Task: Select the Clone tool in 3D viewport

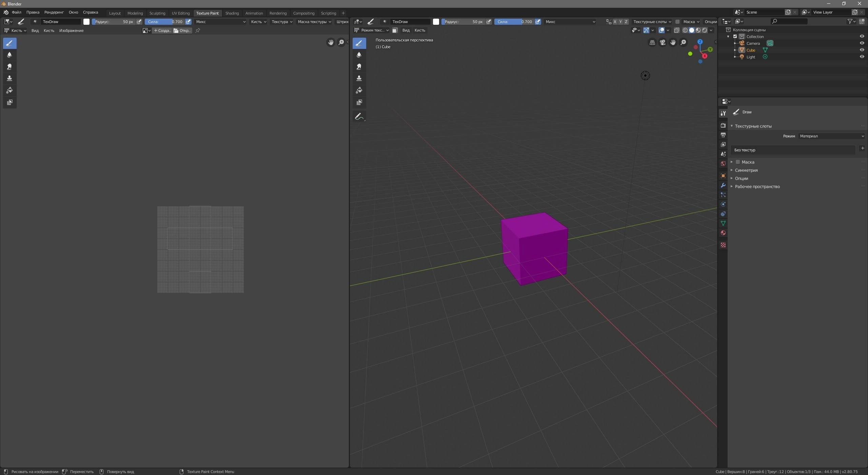Action: coord(359,78)
